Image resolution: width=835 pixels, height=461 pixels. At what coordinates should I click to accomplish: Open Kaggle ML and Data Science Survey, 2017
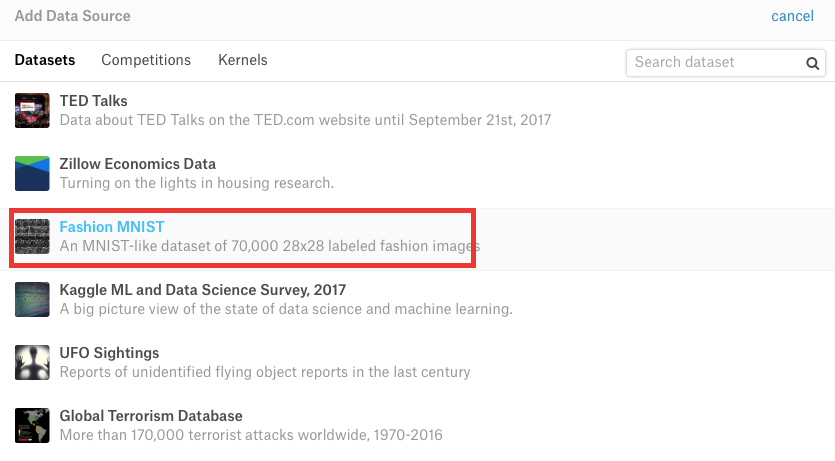203,290
